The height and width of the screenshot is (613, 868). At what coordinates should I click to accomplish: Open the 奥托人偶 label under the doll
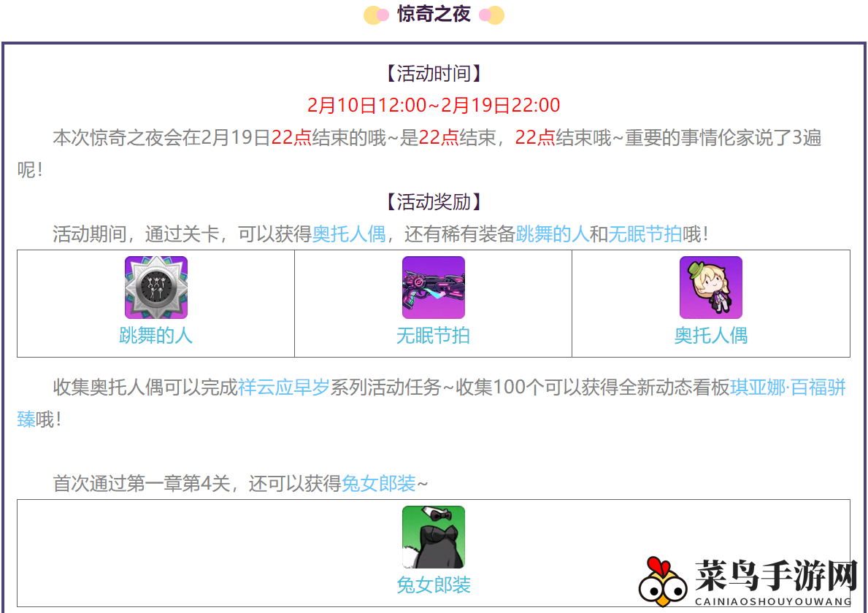click(x=711, y=336)
